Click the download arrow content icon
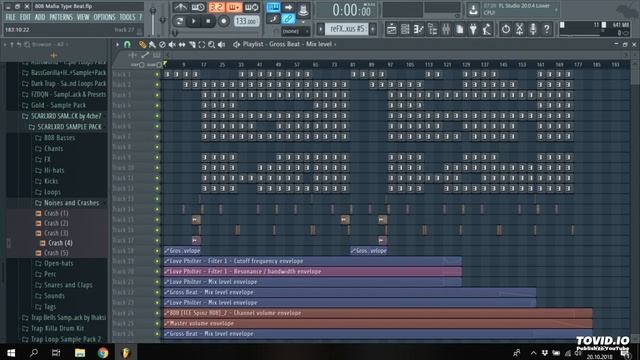This screenshot has width=640, height=360. point(473,9)
